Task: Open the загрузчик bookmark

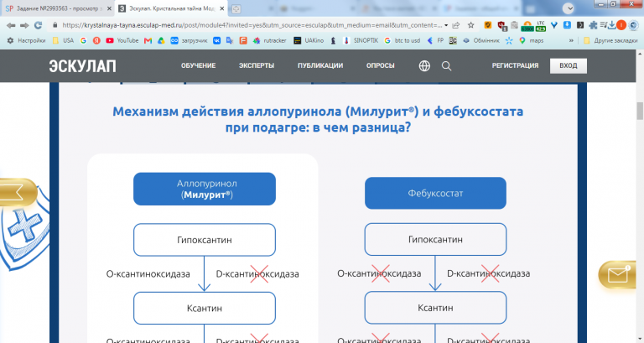Action: point(190,40)
